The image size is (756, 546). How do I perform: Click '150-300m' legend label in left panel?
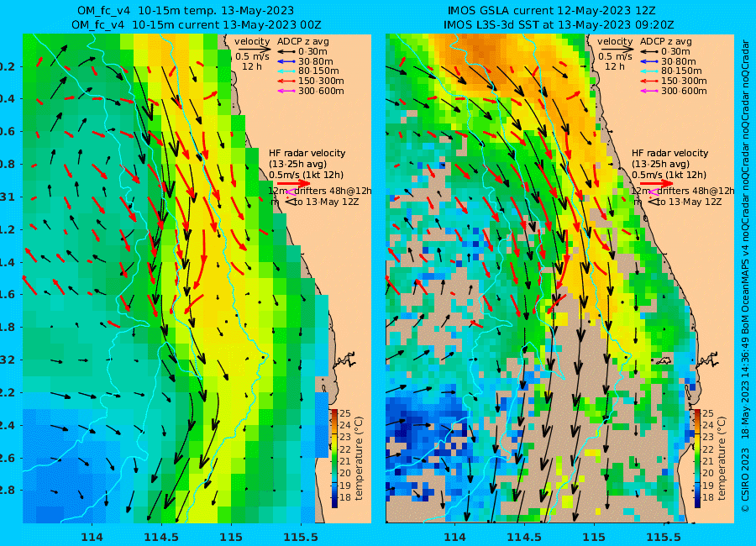(321, 81)
